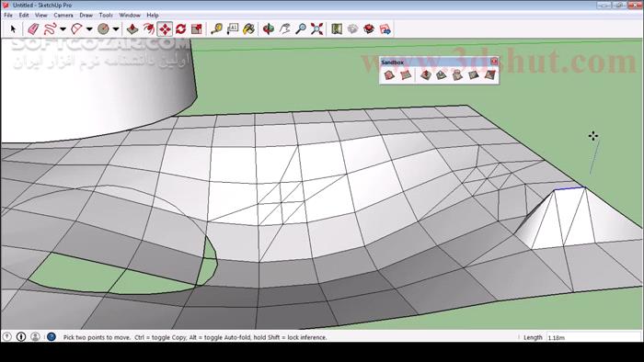Screen dimensions: 644x362
Task: Open the line tools dropdown arrow
Action: pos(63,29)
